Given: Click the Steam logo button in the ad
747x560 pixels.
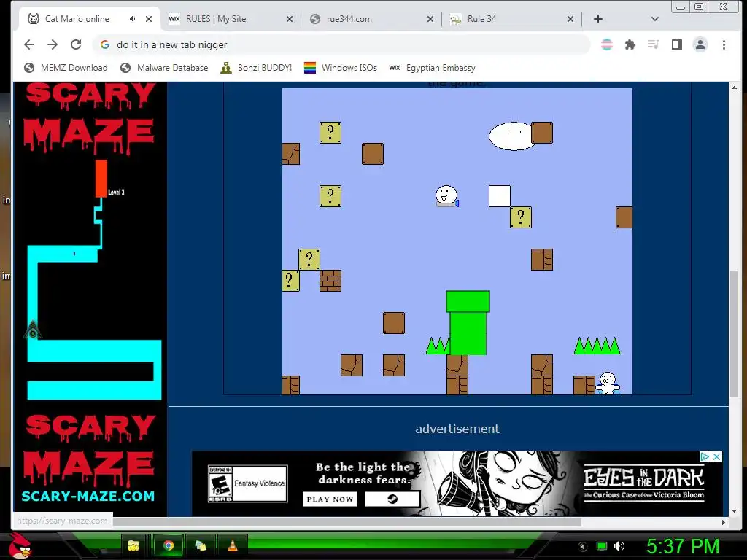Looking at the screenshot, I should tap(392, 499).
